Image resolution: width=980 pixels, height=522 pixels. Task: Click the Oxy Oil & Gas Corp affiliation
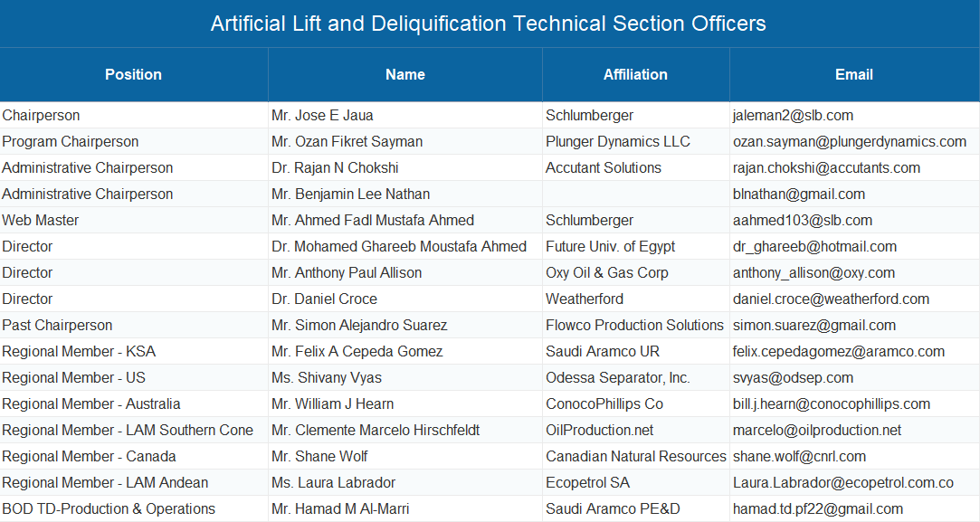[x=607, y=273]
